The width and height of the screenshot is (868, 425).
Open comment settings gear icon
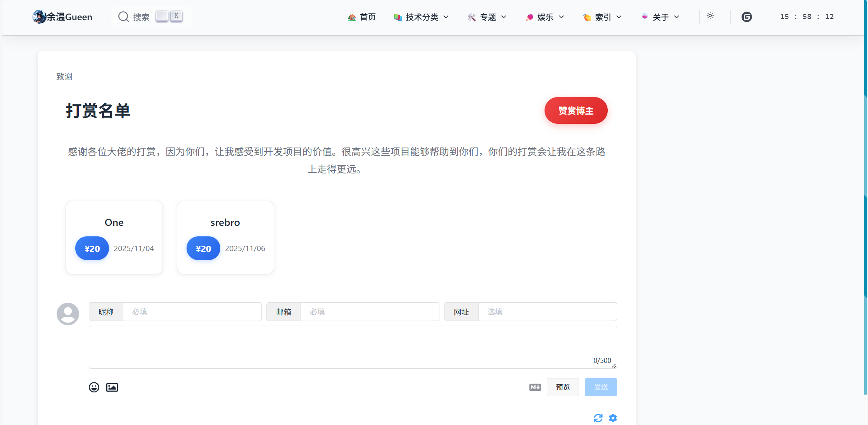coord(613,418)
